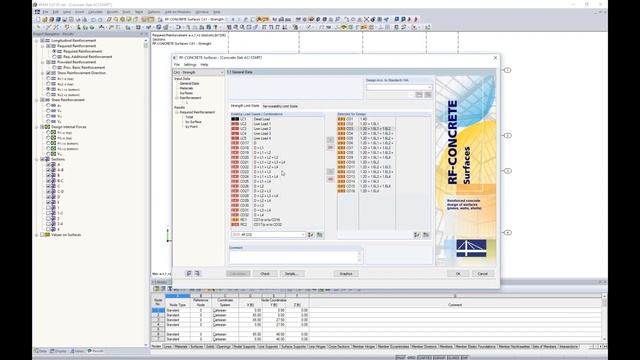
Task: Toggle Longitudinal Reinforcement checkbox in navigator
Action: 42,41
